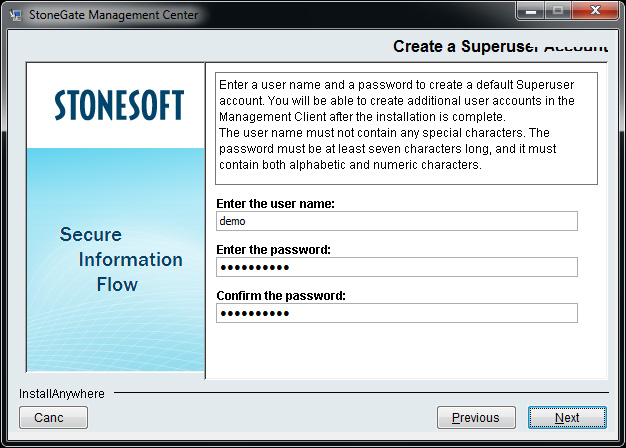Viewport: 626px width, 448px height.
Task: Click the STONESOFT logo
Action: [x=119, y=105]
